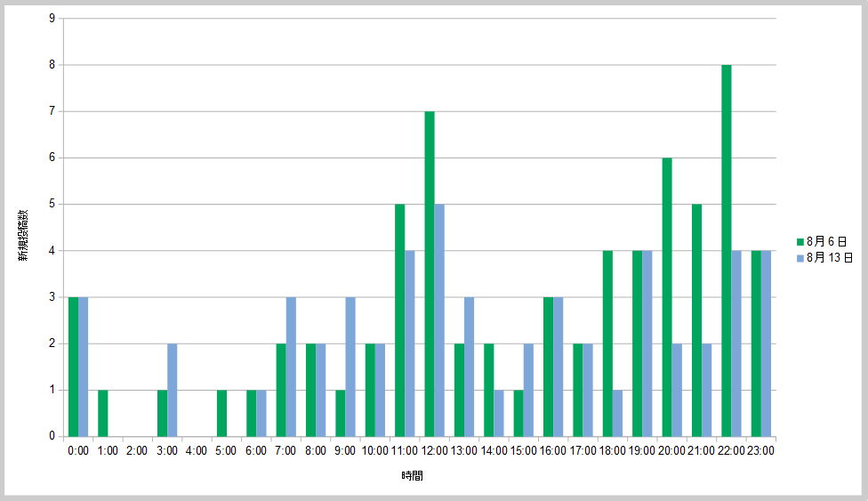Select the blue bar at 18:00

(616, 413)
